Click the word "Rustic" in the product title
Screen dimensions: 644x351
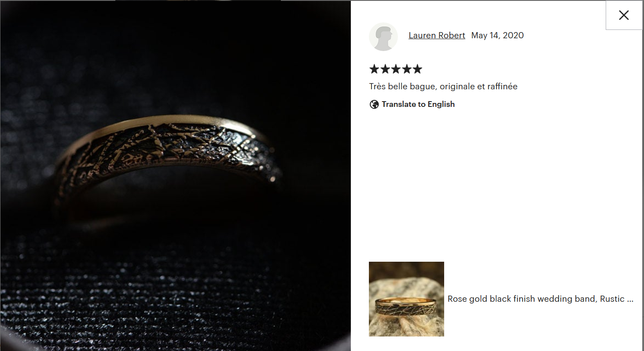pyautogui.click(x=611, y=299)
